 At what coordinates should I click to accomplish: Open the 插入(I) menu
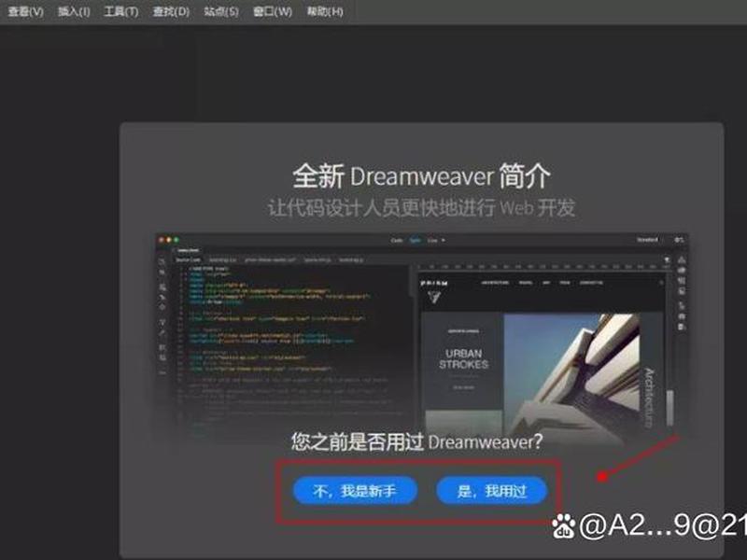click(74, 11)
